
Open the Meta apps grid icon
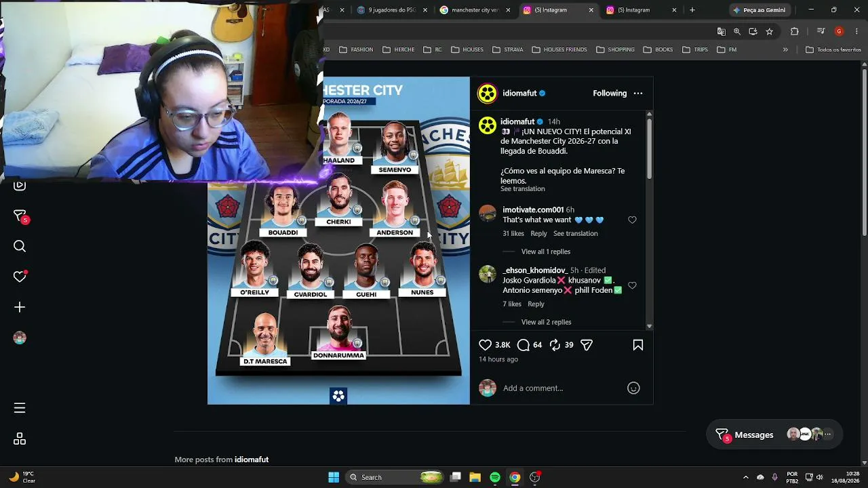click(20, 439)
